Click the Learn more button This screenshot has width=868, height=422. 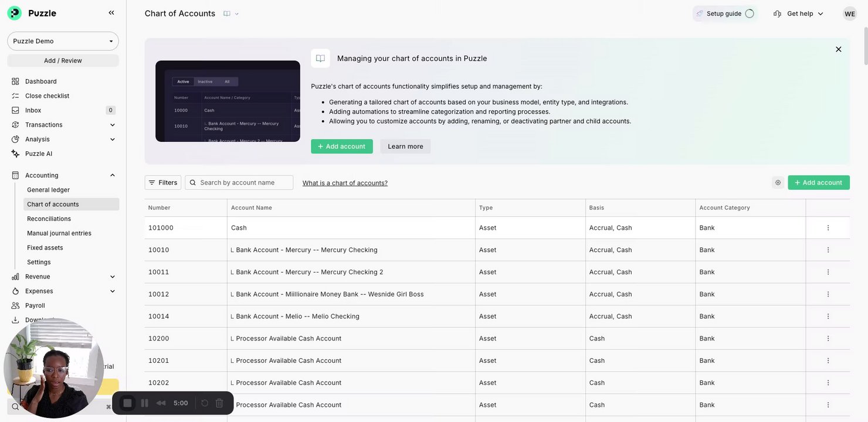(x=405, y=147)
